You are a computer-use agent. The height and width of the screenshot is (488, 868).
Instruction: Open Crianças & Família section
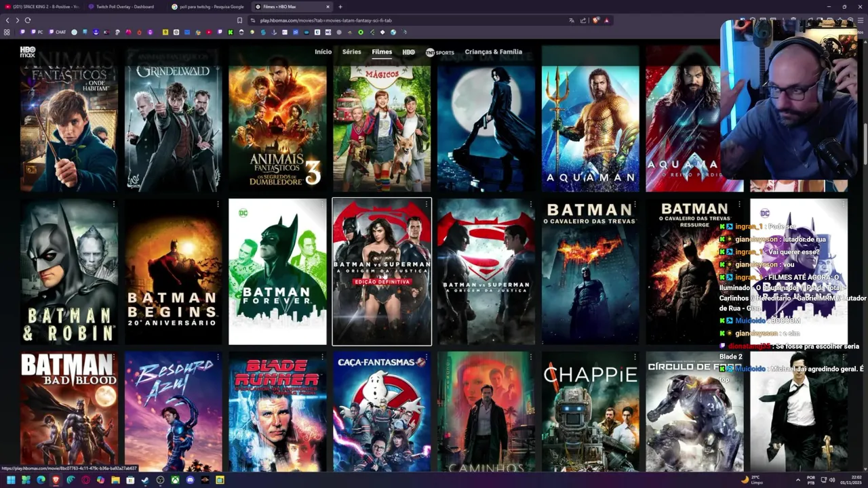(x=494, y=52)
